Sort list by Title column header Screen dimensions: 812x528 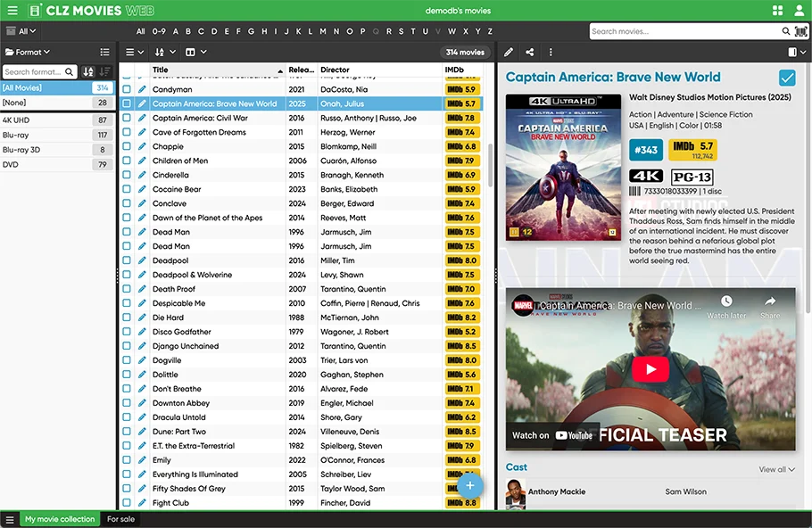pos(218,70)
